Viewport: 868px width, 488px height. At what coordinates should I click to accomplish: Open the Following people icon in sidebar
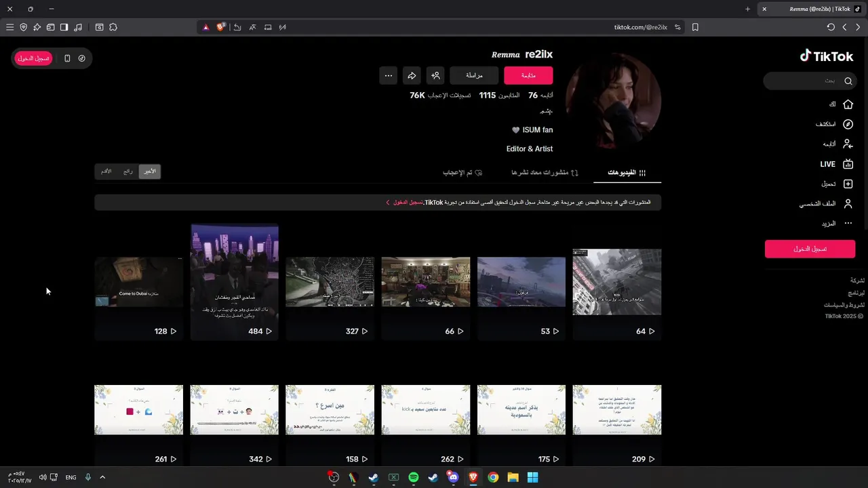848,144
